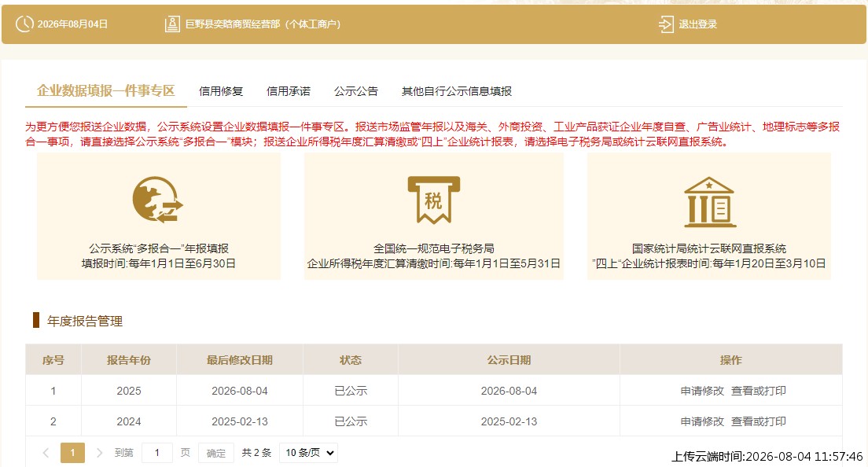Click the 年度报告管理 section heading
This screenshot has width=868, height=467.
85,321
